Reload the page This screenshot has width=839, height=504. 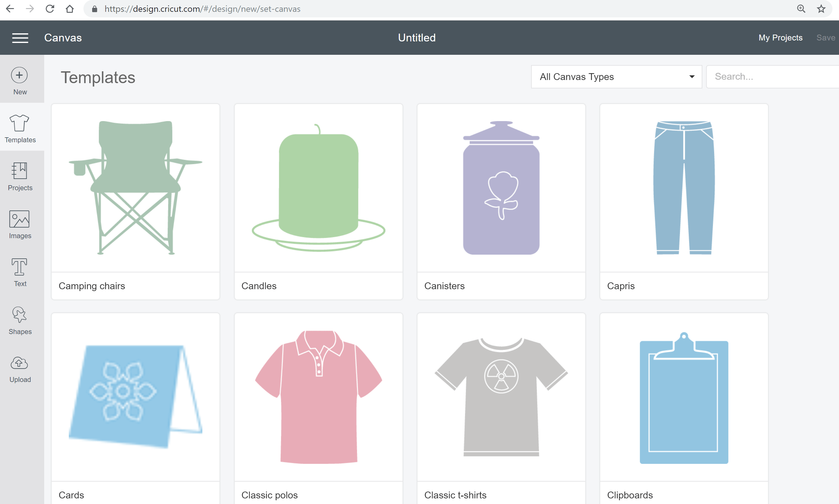[x=50, y=9]
